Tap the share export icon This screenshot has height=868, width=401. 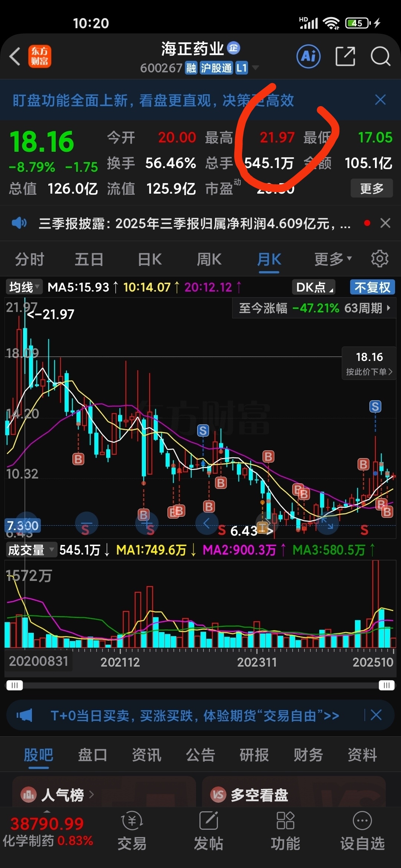click(345, 56)
